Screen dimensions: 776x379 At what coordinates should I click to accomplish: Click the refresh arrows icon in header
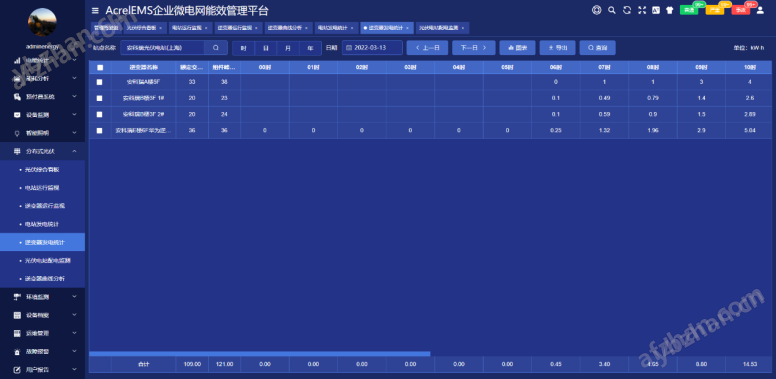627,10
